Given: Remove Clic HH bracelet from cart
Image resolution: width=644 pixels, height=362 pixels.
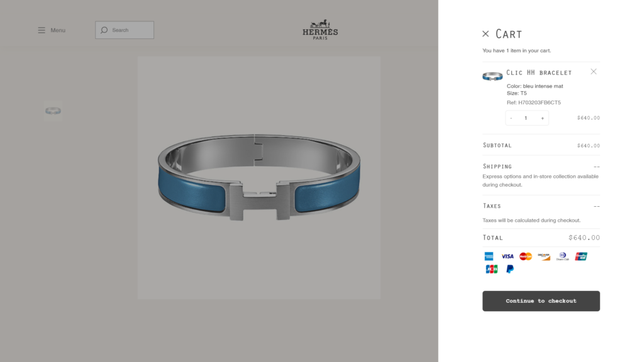Looking at the screenshot, I should click(594, 72).
